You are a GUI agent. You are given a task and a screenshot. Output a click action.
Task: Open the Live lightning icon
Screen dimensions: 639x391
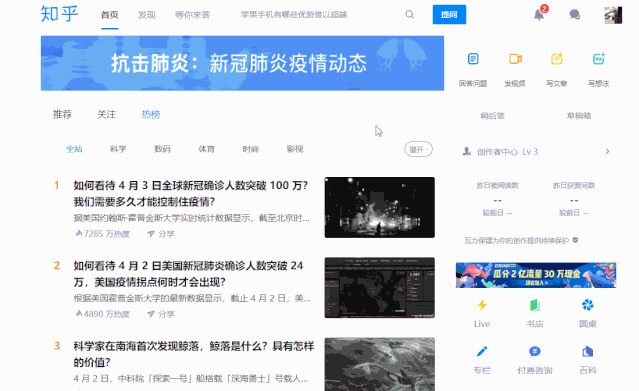(482, 305)
